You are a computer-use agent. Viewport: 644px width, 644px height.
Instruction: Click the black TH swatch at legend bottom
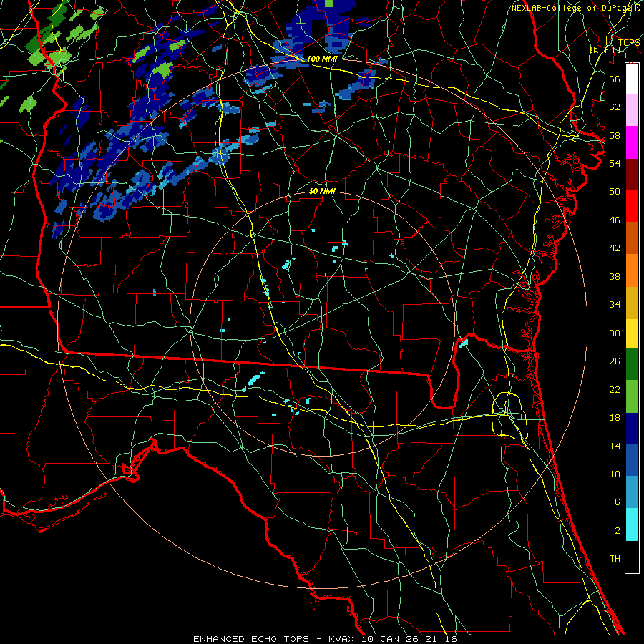tap(632, 557)
